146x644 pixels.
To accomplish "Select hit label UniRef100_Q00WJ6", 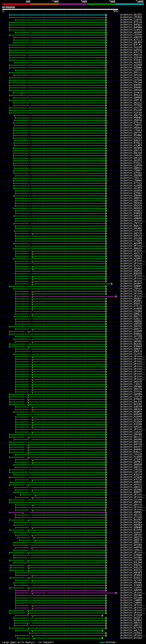I will tap(131, 93).
